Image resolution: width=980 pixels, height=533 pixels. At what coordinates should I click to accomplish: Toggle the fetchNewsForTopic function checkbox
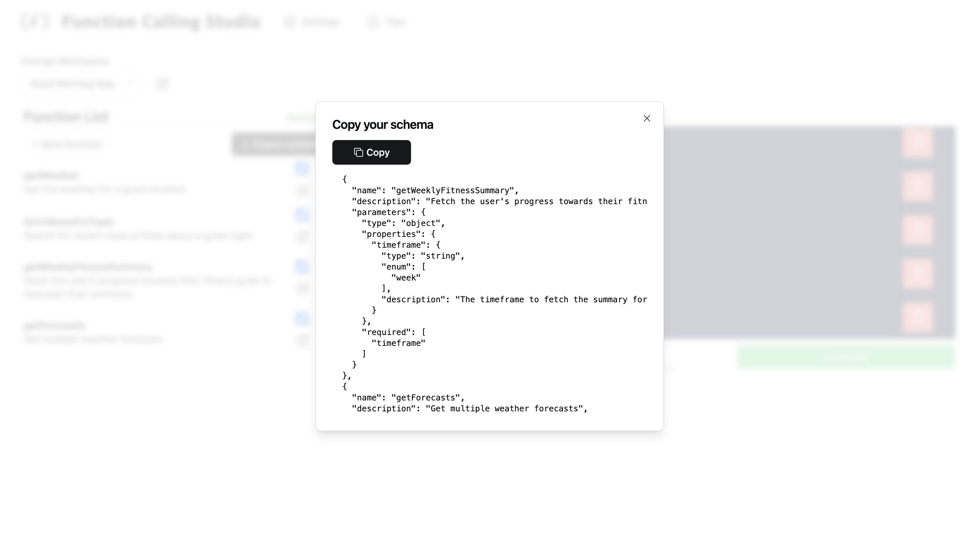pyautogui.click(x=302, y=215)
